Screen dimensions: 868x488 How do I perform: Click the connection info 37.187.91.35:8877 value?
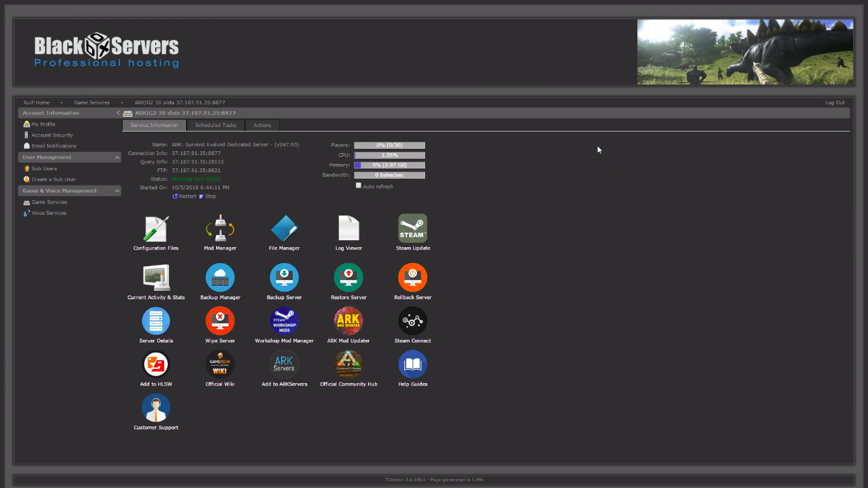(x=196, y=153)
